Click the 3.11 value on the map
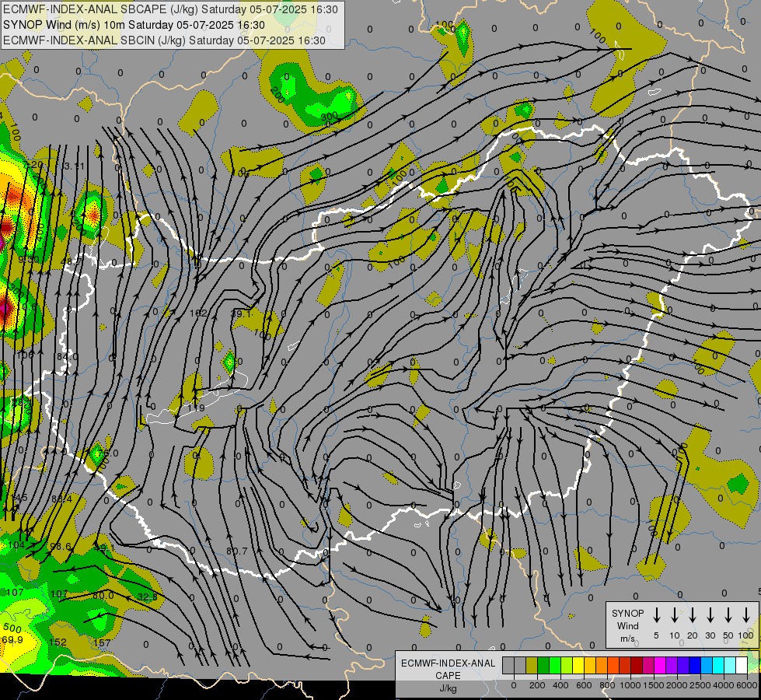Screen dimensions: 761x700 coord(75,166)
